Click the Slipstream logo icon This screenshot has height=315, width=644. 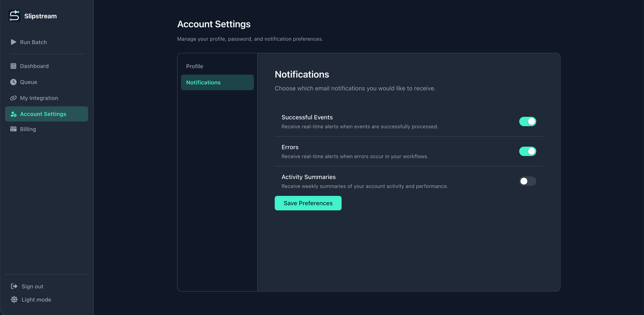click(14, 16)
